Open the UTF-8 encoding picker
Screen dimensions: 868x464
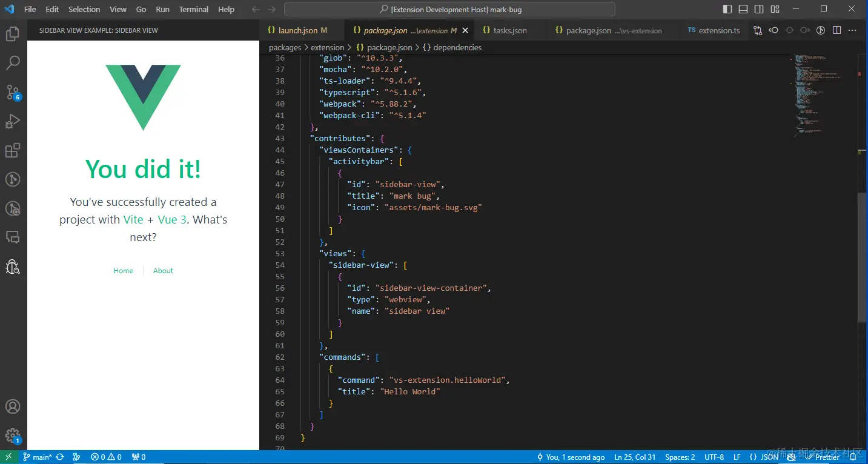[714, 457]
